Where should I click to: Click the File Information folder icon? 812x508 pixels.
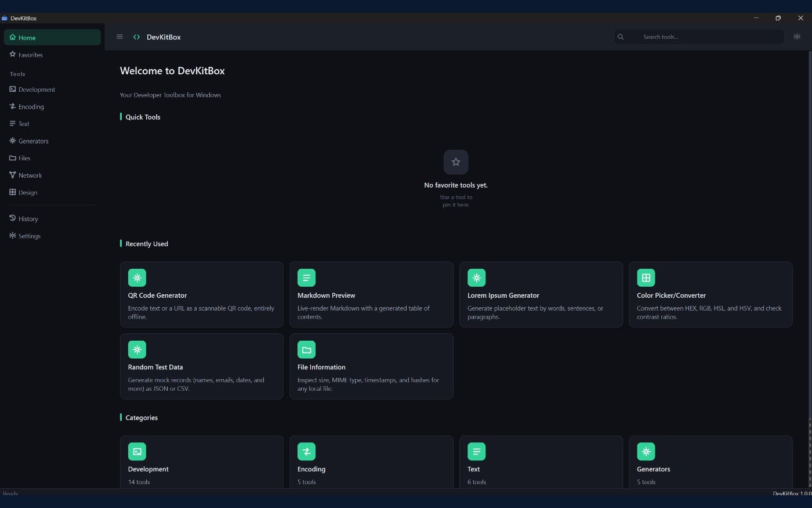(306, 350)
